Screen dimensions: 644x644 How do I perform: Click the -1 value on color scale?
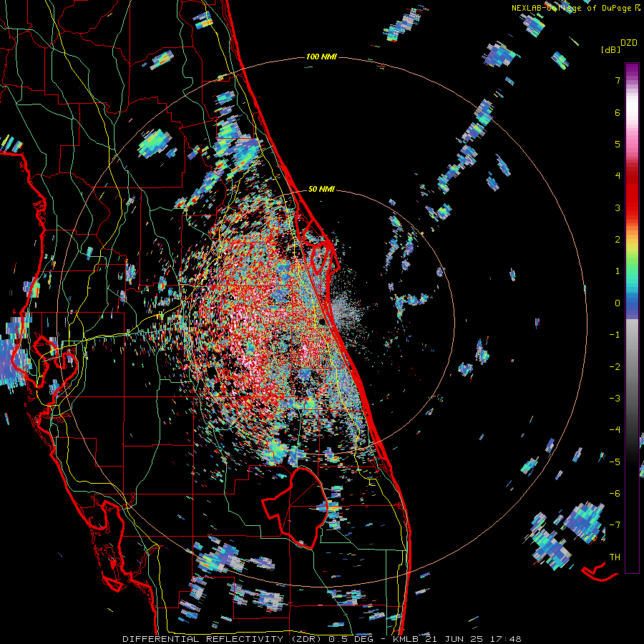[x=615, y=335]
